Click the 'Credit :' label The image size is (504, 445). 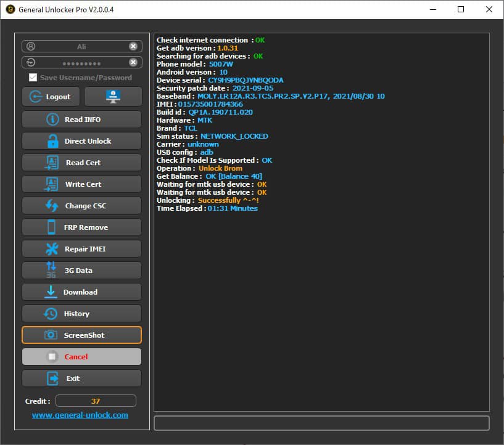point(38,401)
